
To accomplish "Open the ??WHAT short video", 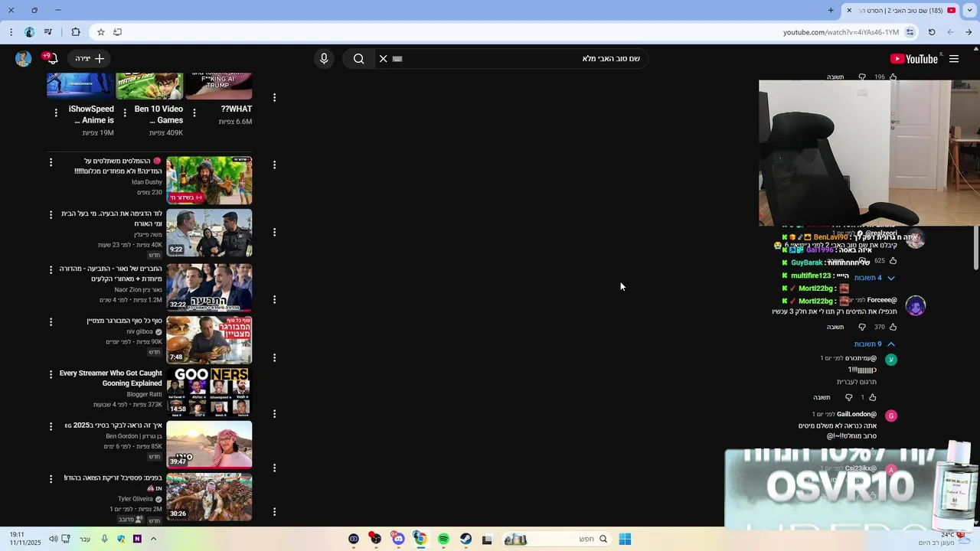I will pyautogui.click(x=219, y=86).
